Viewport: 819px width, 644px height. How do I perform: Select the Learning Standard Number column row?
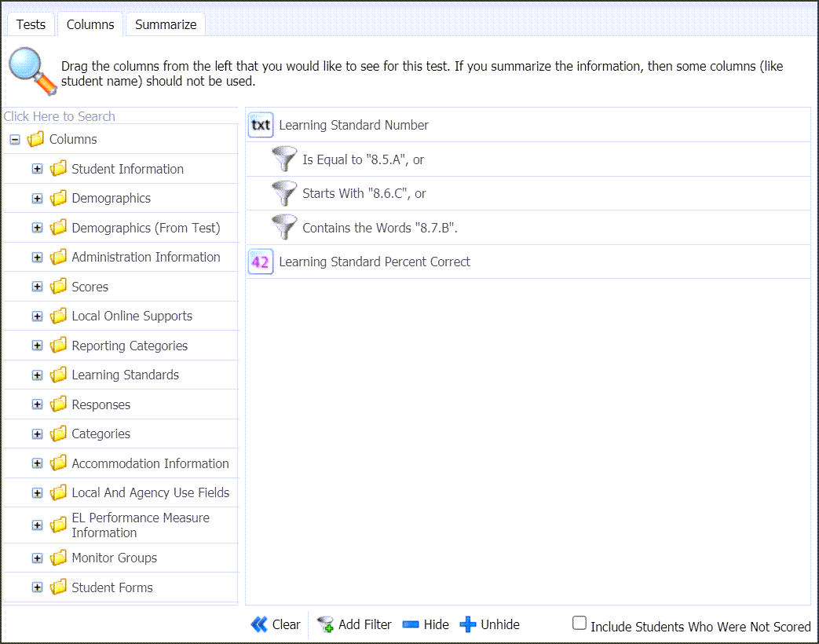click(528, 125)
